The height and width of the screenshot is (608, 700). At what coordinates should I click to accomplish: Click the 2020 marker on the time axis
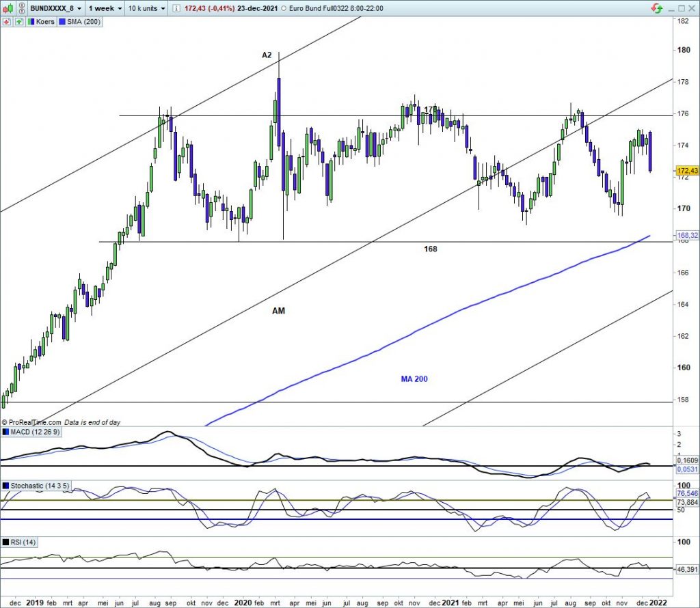(242, 603)
